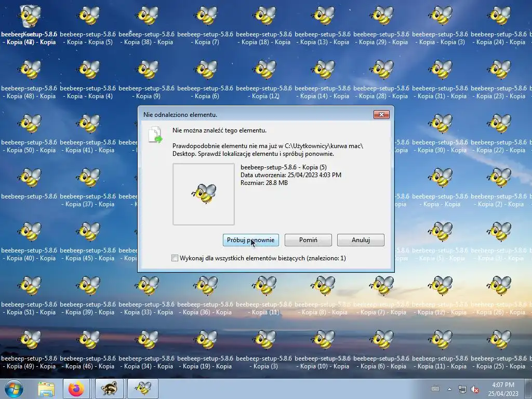Viewport: 532px width, 399px height.
Task: Click the bee preview thumbnail in the dialog
Action: click(x=204, y=194)
